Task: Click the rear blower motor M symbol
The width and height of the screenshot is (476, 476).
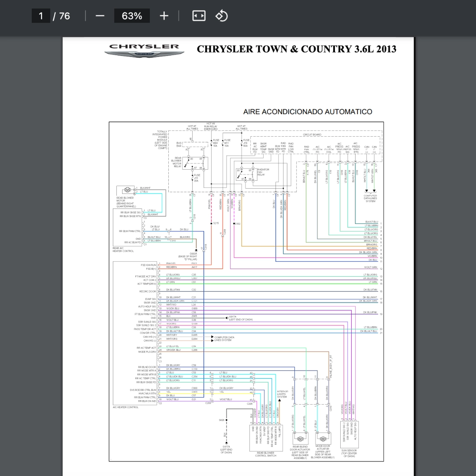Action: 127,190
